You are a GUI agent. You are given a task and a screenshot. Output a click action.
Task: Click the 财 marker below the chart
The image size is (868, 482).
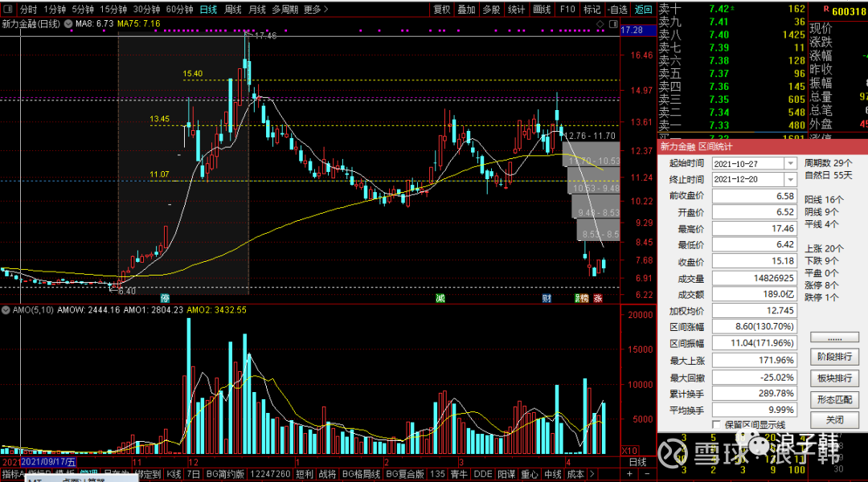tap(547, 299)
